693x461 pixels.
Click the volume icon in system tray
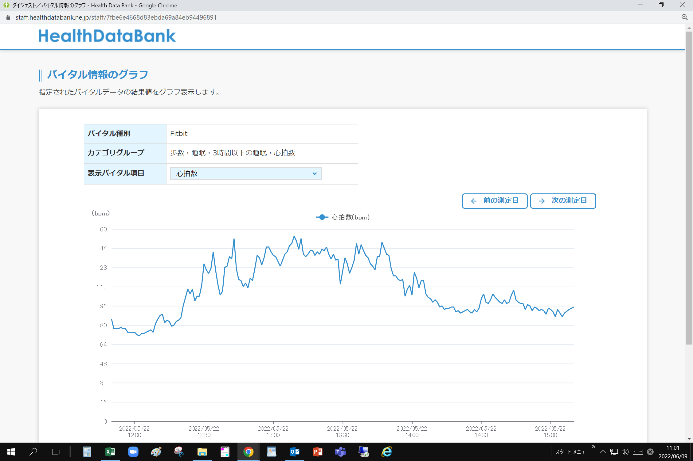626,452
